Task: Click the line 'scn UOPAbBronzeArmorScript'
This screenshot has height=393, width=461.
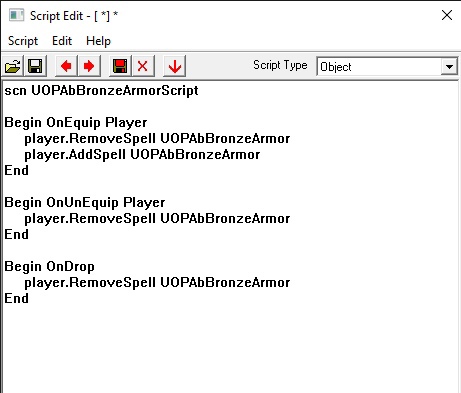Action: [101, 91]
